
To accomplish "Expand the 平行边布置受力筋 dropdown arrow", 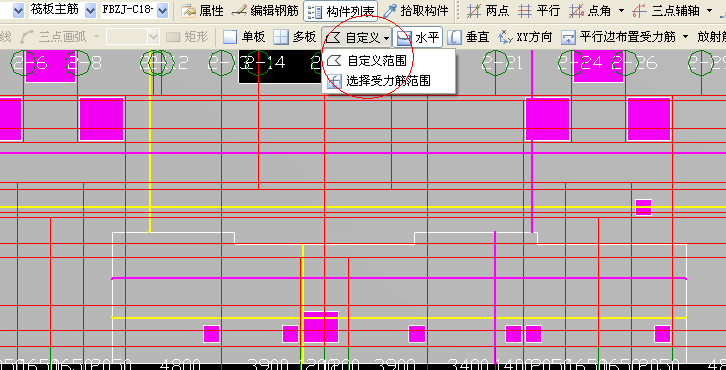I will point(685,37).
